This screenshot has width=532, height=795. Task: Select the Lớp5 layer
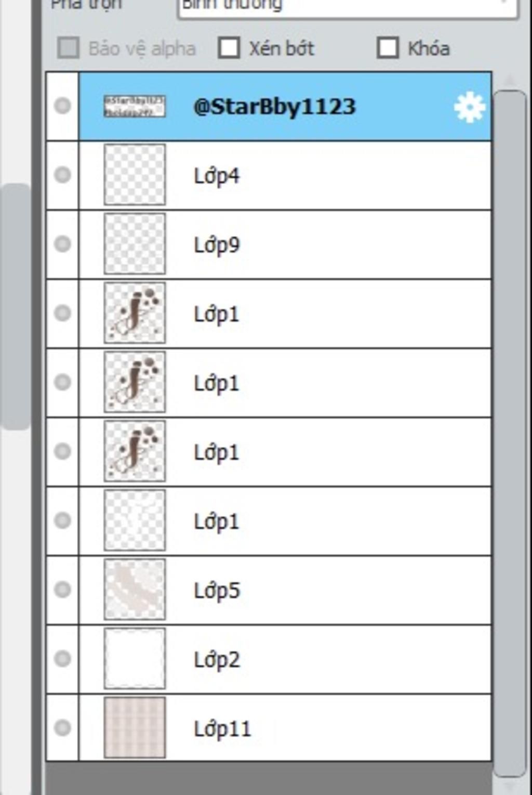click(285, 590)
